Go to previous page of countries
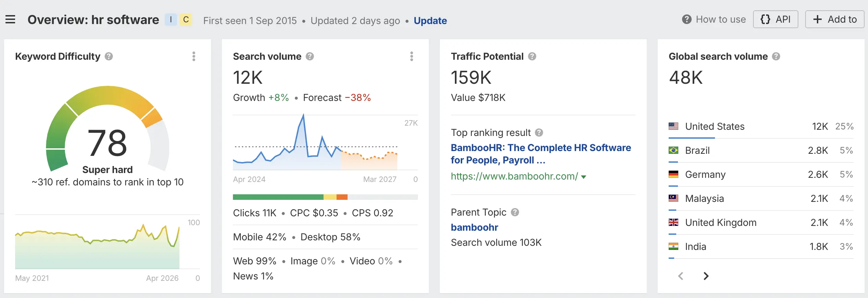 point(681,276)
